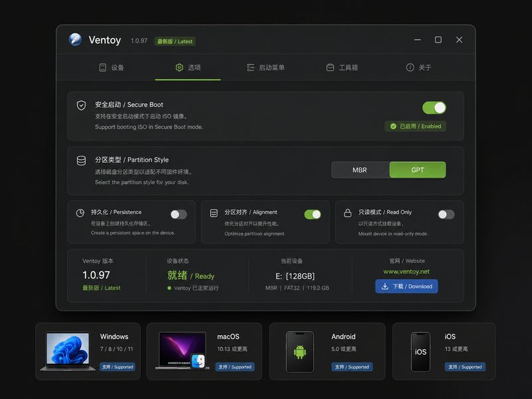532x399 pixels.
Task: Disable the Alignment switch
Action: click(313, 214)
